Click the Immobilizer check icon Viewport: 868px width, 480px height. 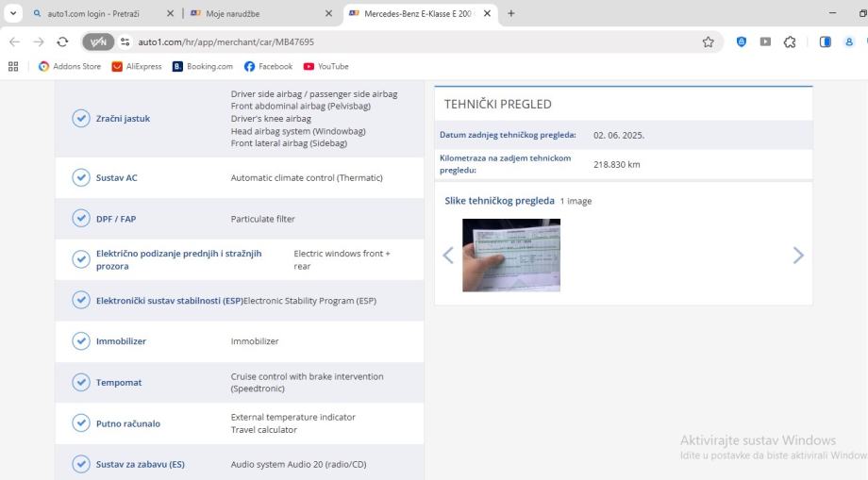pos(81,341)
